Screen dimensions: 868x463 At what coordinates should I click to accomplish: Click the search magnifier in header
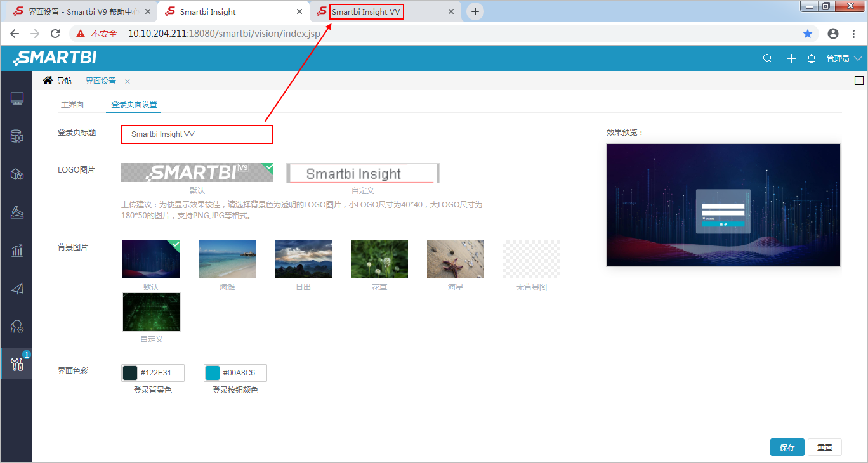pyautogui.click(x=768, y=58)
